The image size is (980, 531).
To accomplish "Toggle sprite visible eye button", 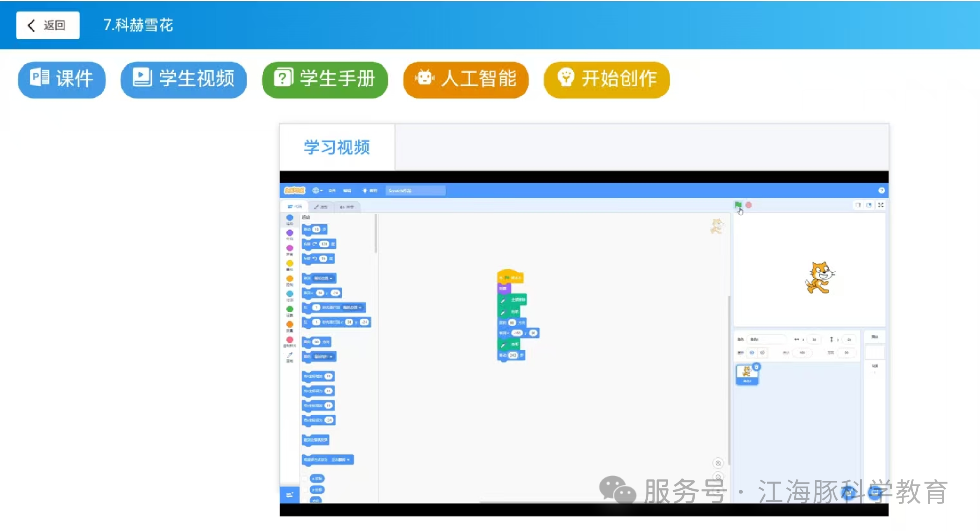I will pos(751,353).
